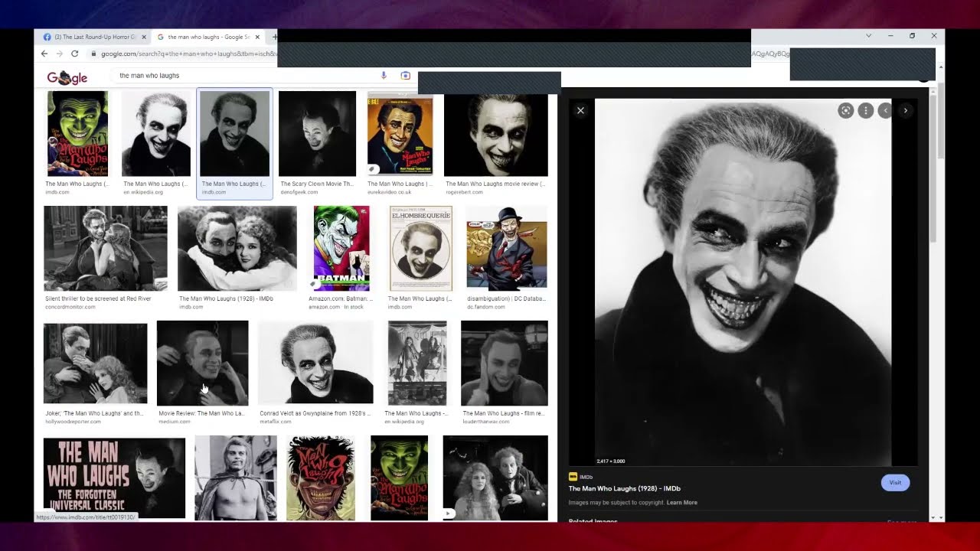This screenshot has width=980, height=551.
Task: Close the image preview panel
Action: pos(580,110)
